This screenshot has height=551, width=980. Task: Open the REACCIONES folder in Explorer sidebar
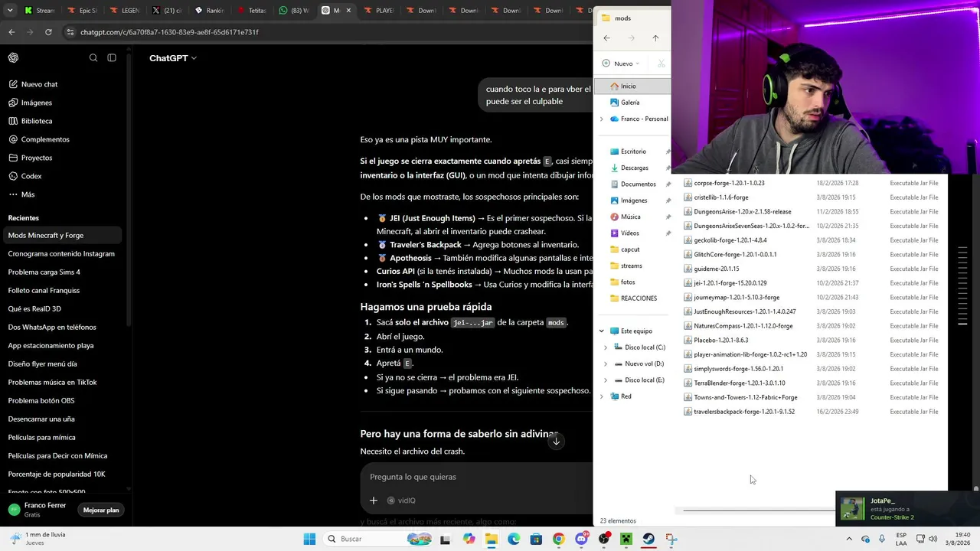tap(633, 298)
